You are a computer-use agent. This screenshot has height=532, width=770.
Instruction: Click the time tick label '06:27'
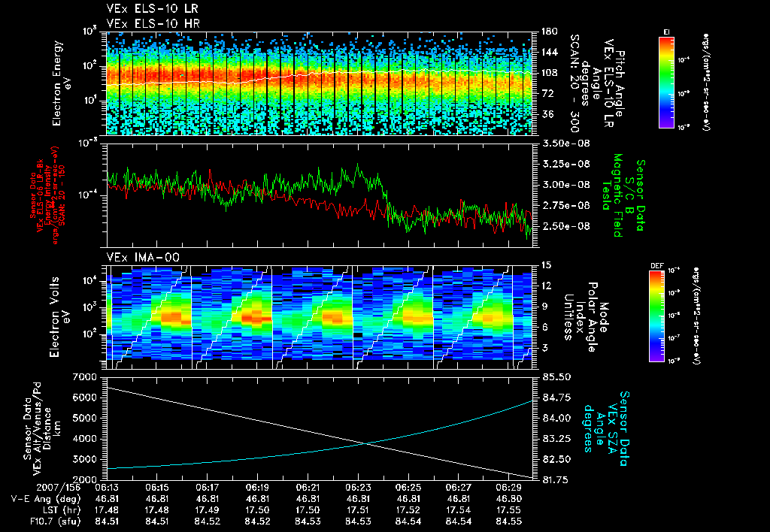pos(458,489)
